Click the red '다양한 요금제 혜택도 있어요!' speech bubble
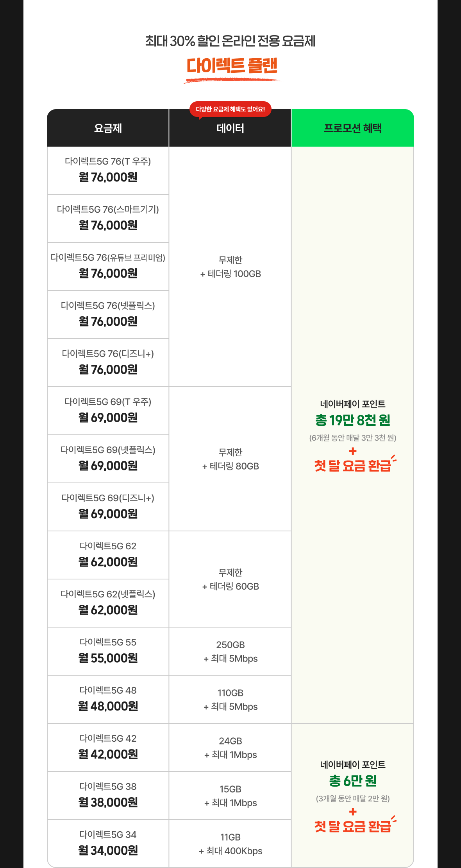This screenshot has width=461, height=868. pyautogui.click(x=230, y=109)
